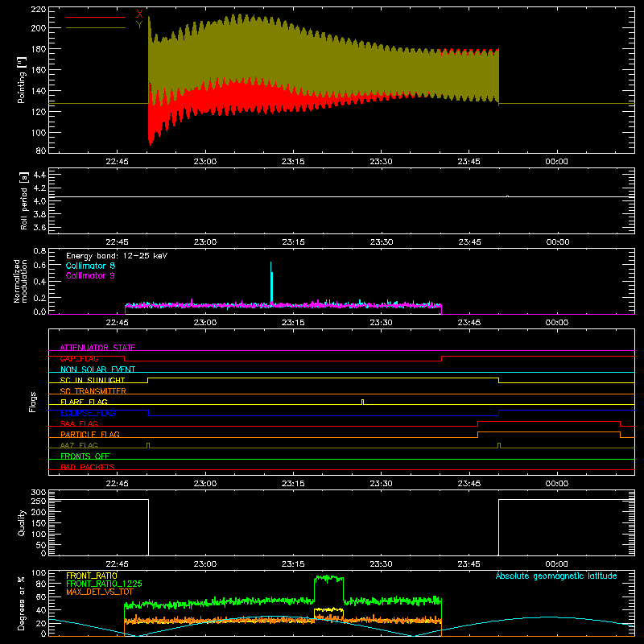Click the PARTICLE_FLAG label
Viewport: 644px width, 644px height.
90,435
